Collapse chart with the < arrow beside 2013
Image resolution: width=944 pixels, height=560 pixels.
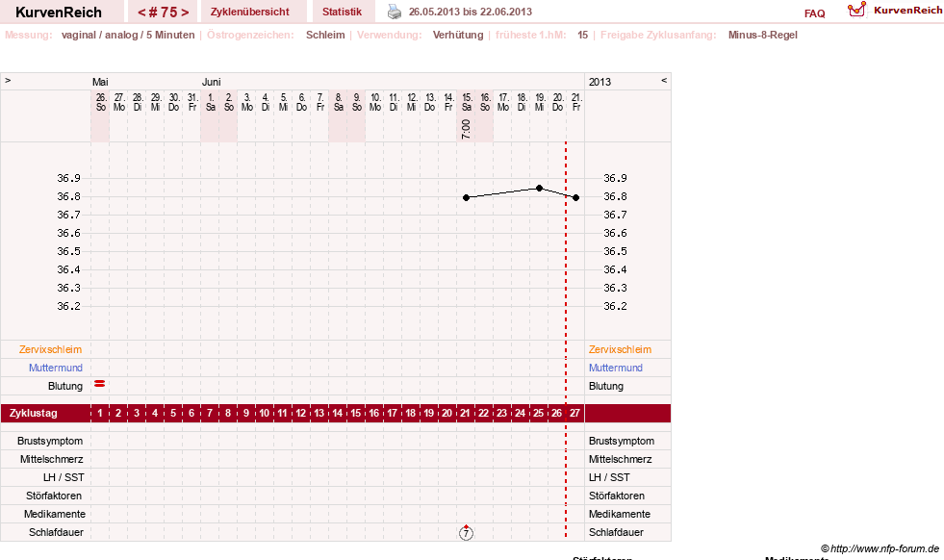coord(664,80)
